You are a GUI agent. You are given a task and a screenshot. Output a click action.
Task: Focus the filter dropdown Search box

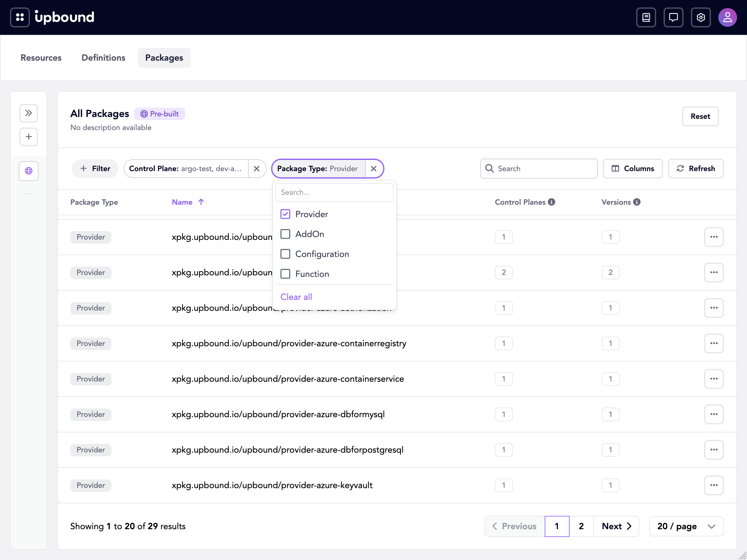pos(334,192)
